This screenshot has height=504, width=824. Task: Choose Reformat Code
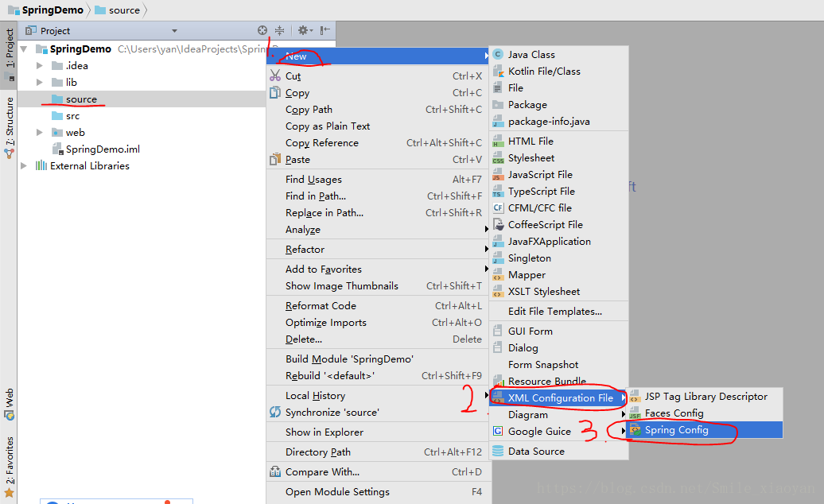click(377, 305)
